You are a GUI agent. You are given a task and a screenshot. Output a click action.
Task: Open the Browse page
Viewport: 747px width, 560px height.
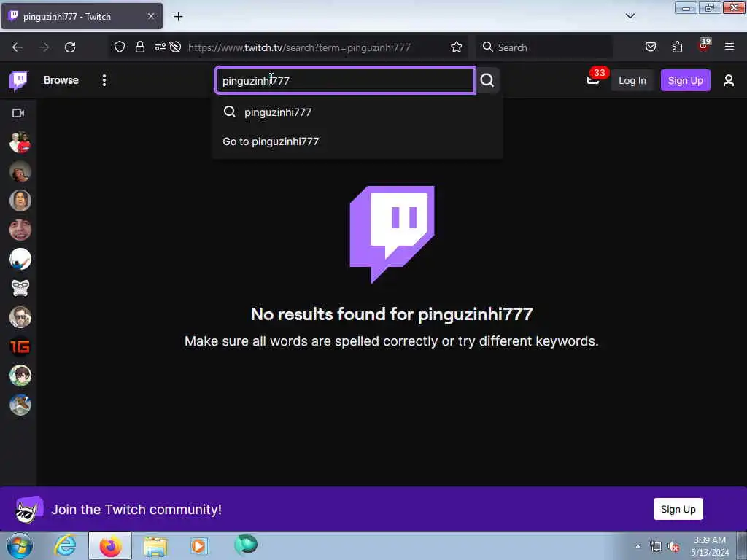click(x=61, y=80)
